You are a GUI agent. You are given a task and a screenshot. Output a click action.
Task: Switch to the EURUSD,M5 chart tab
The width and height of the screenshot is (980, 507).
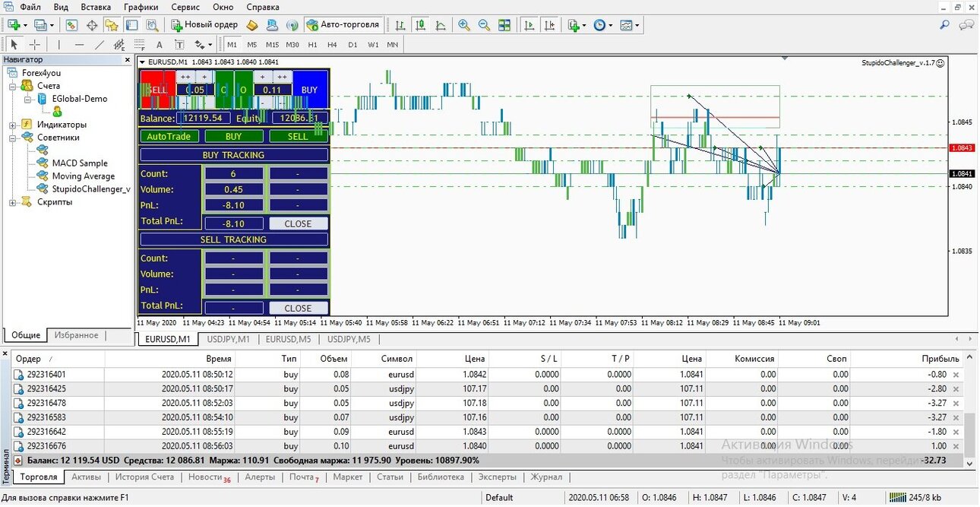click(x=288, y=339)
